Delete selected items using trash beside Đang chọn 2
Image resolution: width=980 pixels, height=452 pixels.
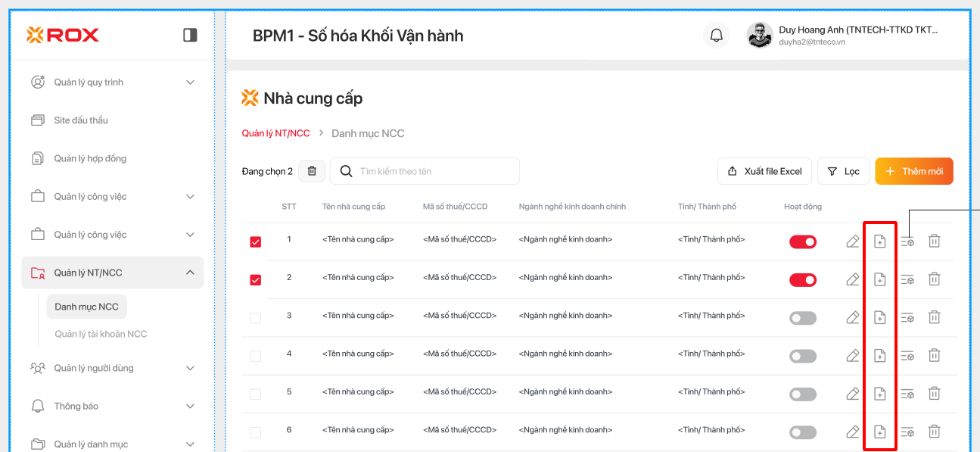312,171
